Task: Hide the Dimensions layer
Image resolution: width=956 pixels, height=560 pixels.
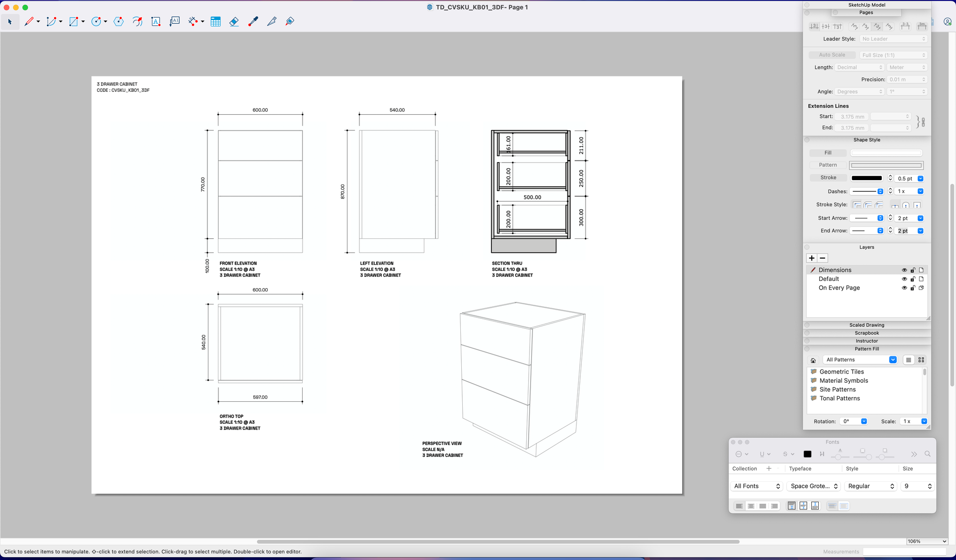Action: coord(904,270)
